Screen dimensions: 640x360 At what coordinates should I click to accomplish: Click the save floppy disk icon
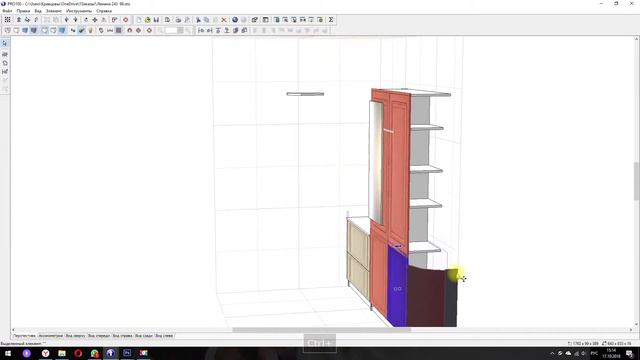[156, 20]
